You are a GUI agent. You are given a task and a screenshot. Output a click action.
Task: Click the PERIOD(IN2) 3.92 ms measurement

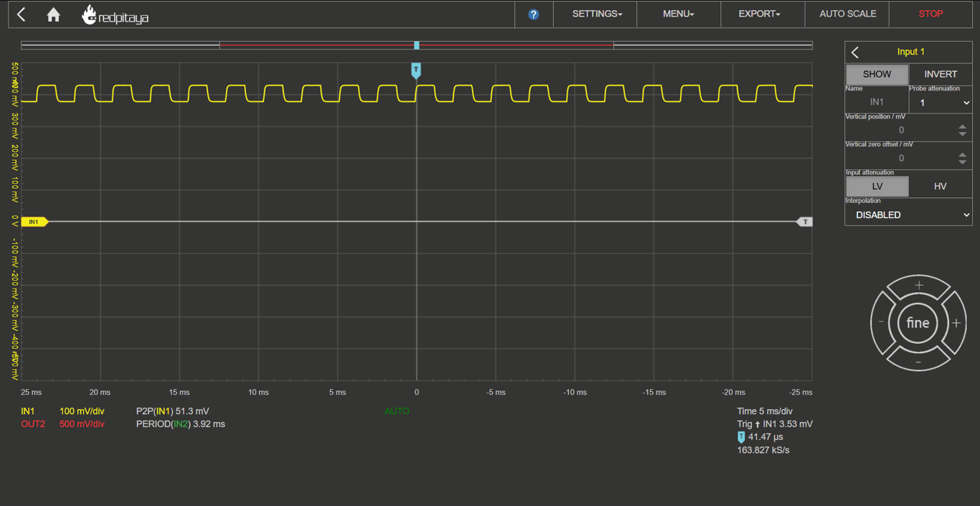pos(181,424)
